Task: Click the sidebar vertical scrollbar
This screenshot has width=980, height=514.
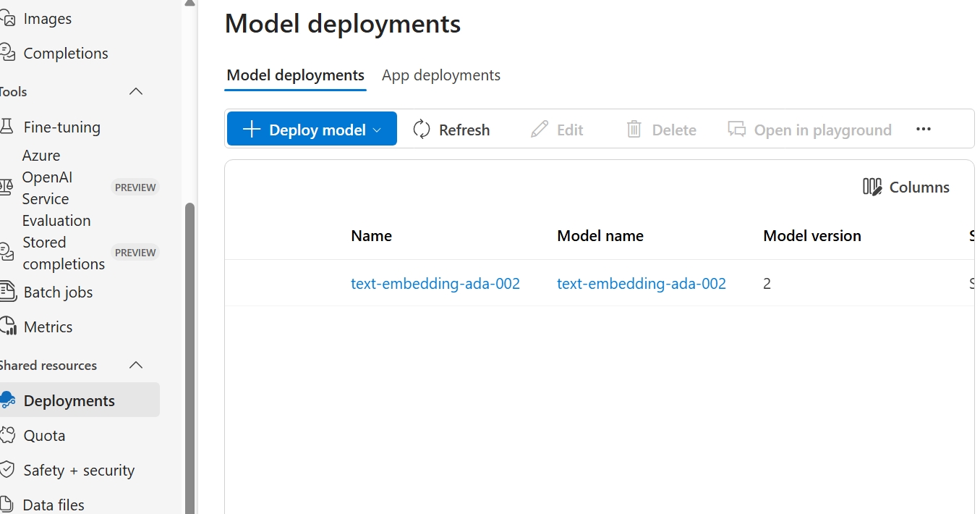Action: pos(190,358)
